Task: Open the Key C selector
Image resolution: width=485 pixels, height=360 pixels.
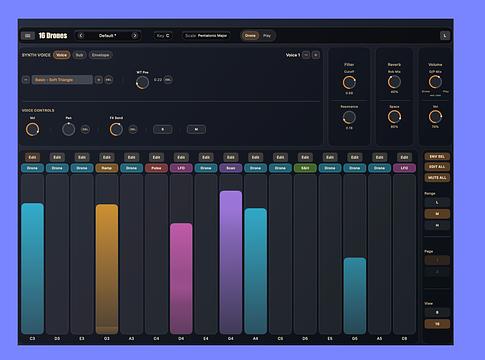Action: 163,36
